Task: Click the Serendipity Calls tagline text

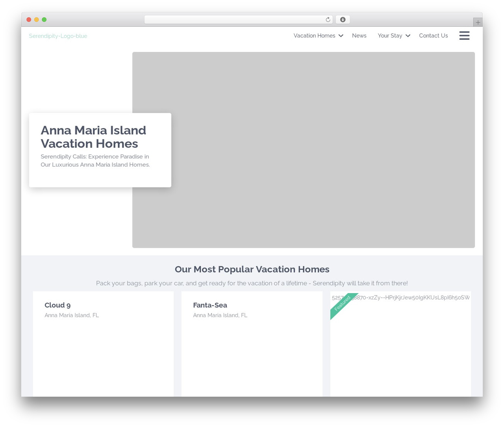Action: tap(95, 160)
